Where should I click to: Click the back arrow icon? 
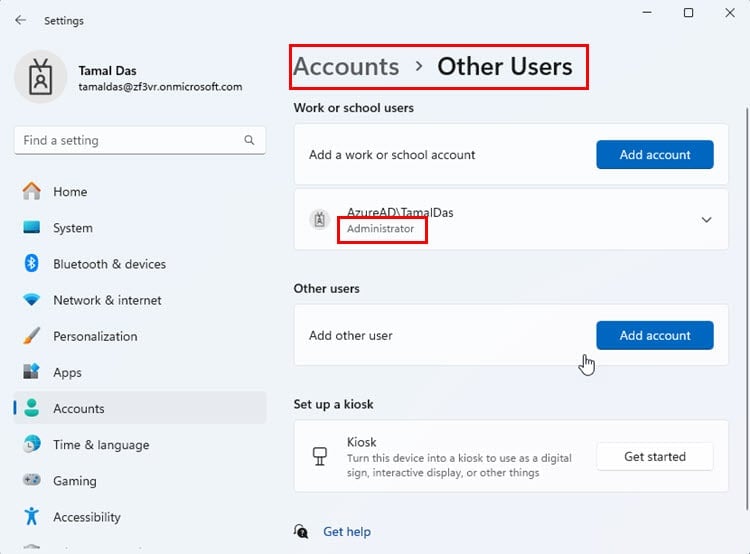tap(21, 20)
